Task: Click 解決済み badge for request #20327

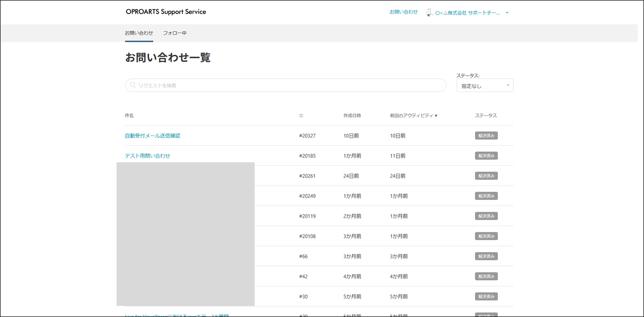Action: (x=486, y=136)
